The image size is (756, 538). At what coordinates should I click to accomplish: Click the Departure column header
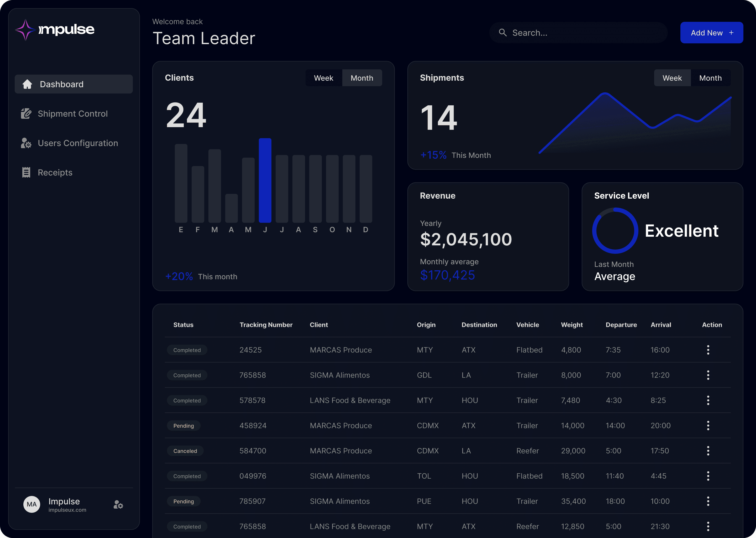621,325
